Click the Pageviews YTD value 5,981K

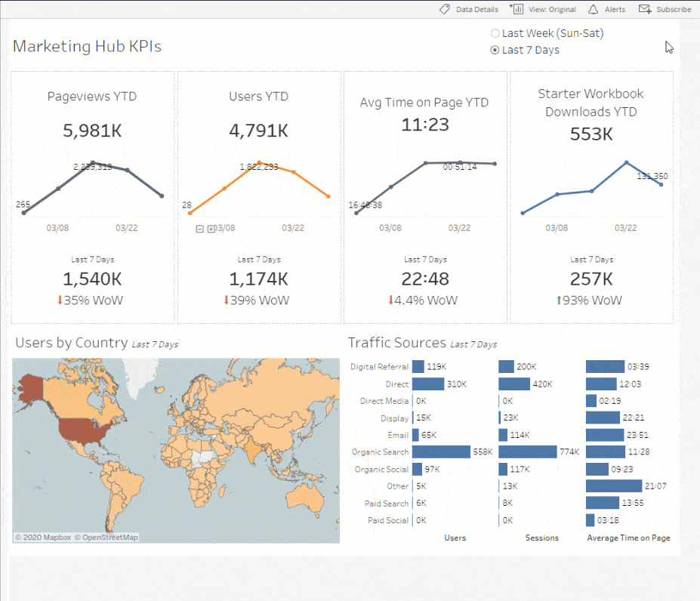[x=92, y=131]
